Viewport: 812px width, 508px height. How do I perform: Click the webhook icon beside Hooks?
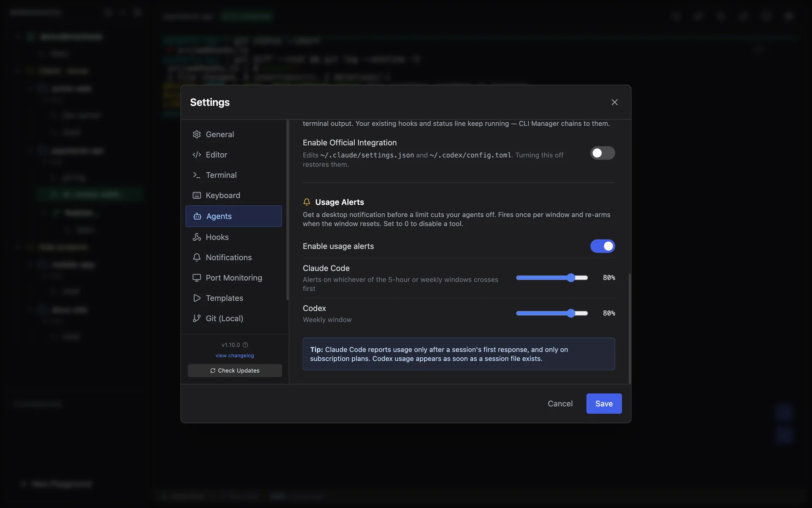197,237
